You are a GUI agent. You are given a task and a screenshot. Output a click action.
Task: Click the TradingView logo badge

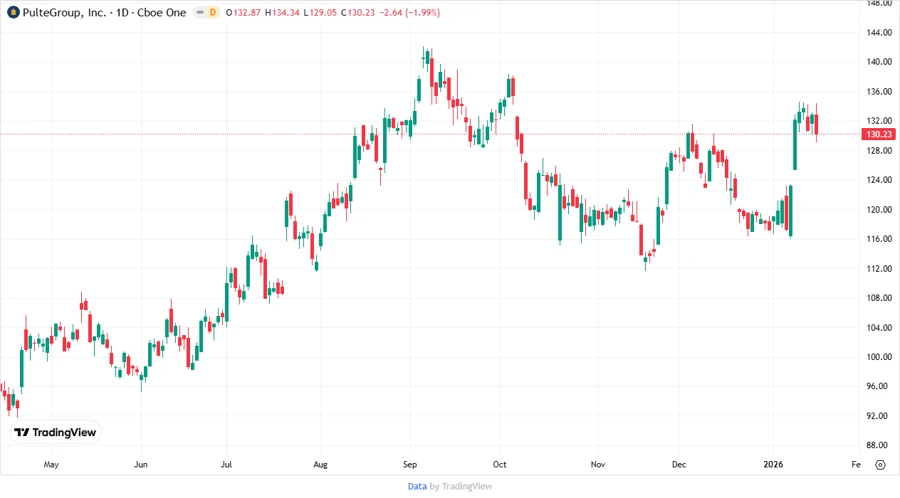[x=55, y=432]
